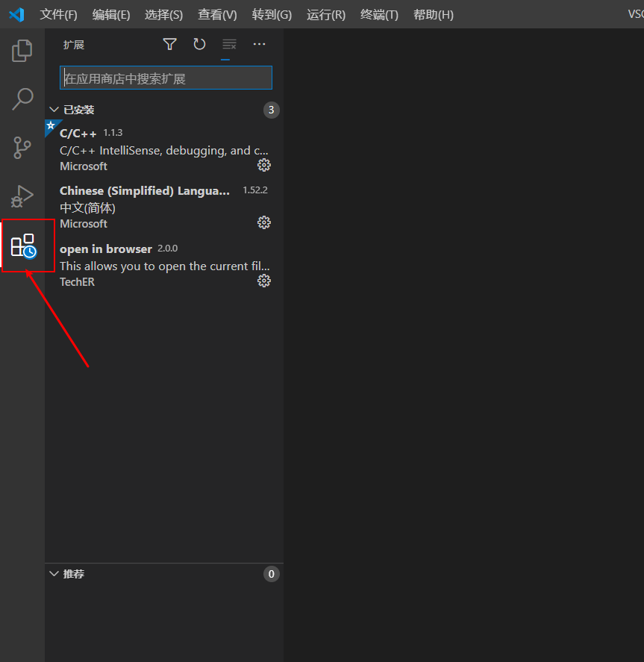Click the 扩展 panel title
This screenshot has width=644, height=662.
click(74, 45)
